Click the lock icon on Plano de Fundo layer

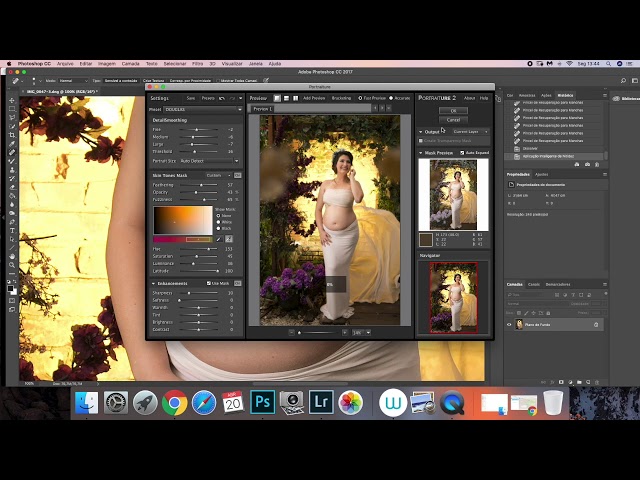pos(596,325)
